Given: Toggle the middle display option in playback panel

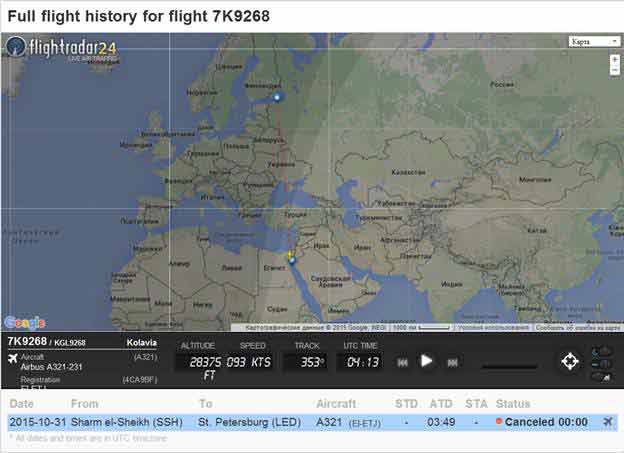Looking at the screenshot, I should [600, 362].
